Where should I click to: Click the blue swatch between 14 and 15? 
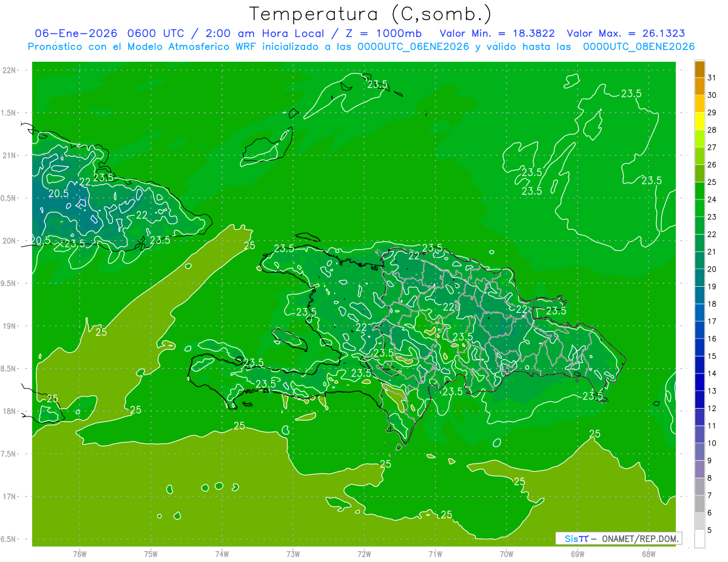pos(699,365)
